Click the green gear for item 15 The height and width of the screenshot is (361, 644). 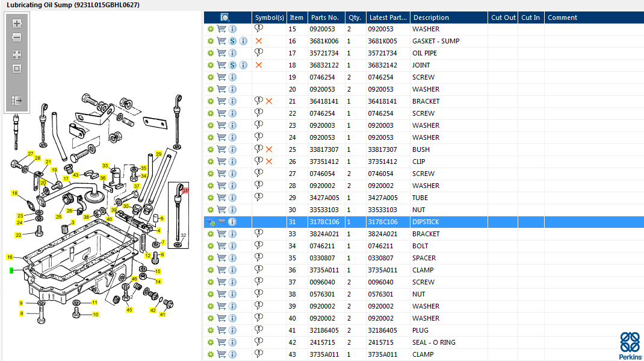click(x=211, y=29)
